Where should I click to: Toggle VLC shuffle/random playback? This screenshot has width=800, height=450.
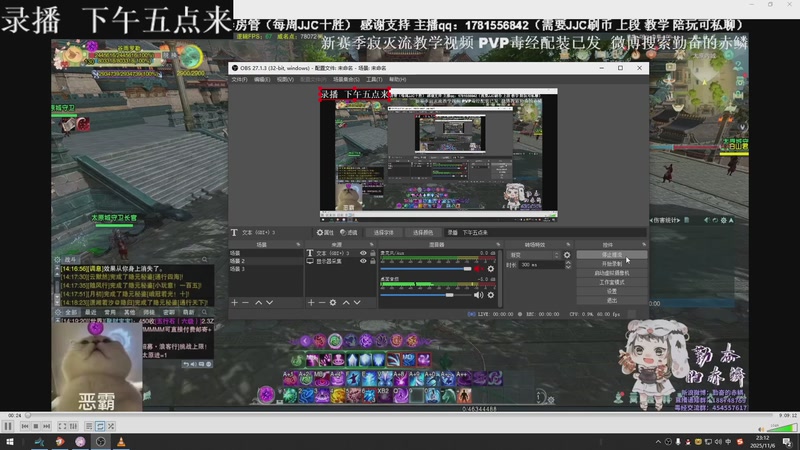[111, 426]
